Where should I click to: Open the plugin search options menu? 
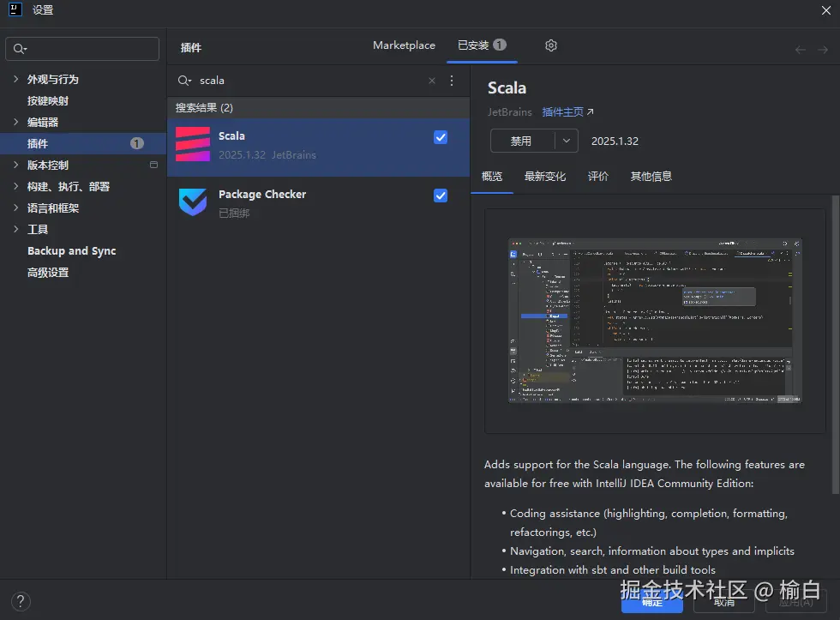[x=452, y=81]
